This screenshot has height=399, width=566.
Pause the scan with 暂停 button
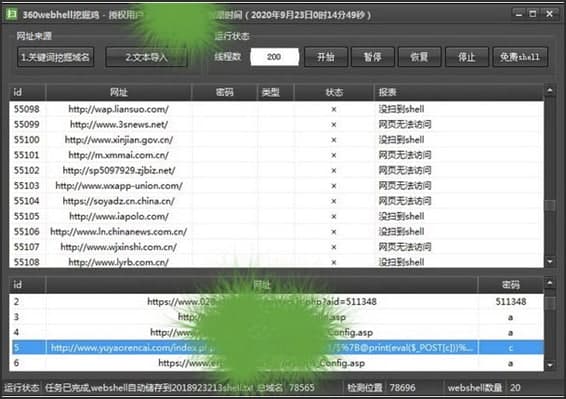pyautogui.click(x=373, y=57)
